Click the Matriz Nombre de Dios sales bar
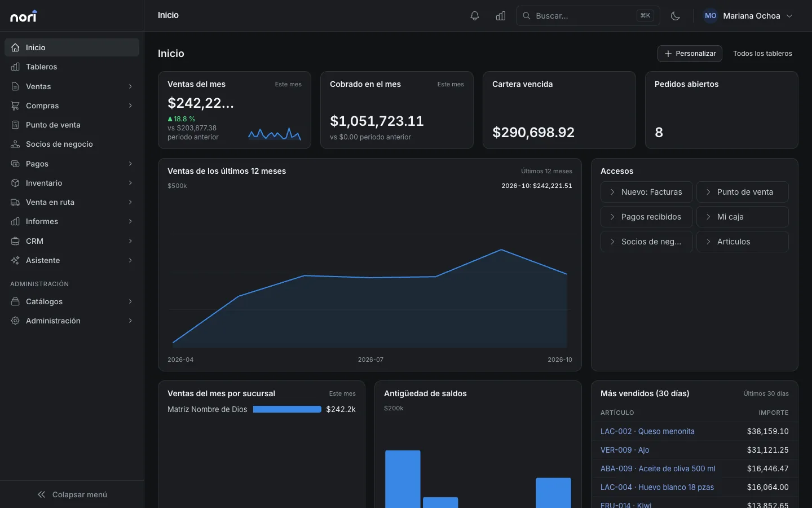The width and height of the screenshot is (812, 508). coord(287,409)
